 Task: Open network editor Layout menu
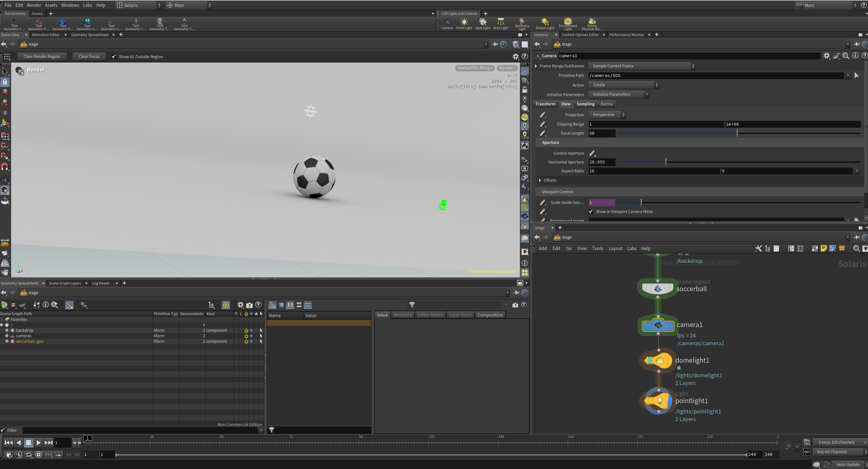pos(615,248)
